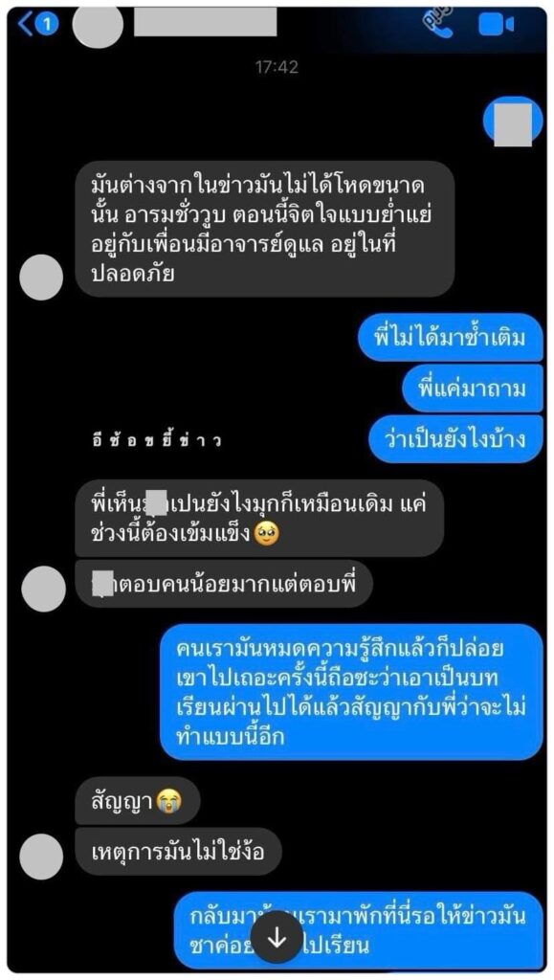Tap the bottom blue message 'กลับมา...ไปเรียน'
Screen dimensions: 554x980
pyautogui.click(x=358, y=930)
